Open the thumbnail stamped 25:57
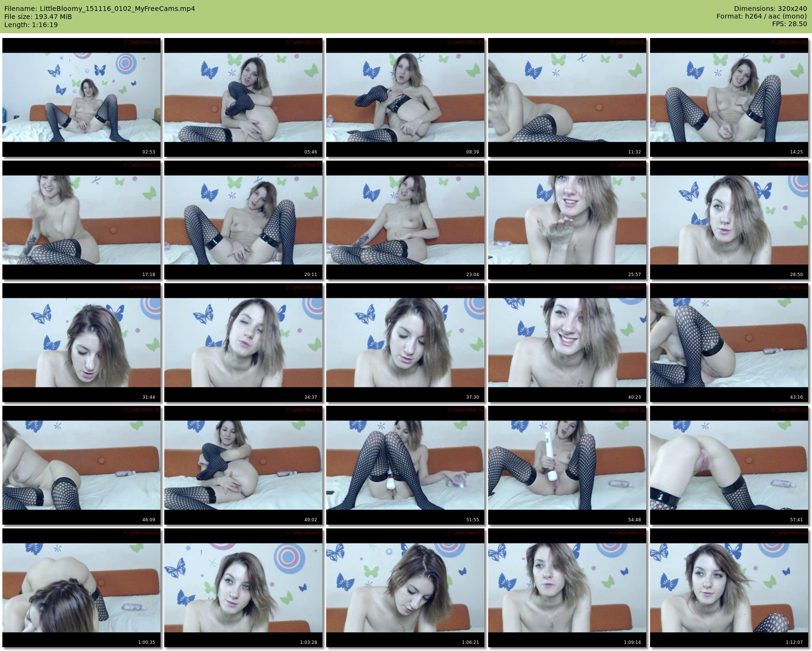812x651 pixels. coord(567,220)
